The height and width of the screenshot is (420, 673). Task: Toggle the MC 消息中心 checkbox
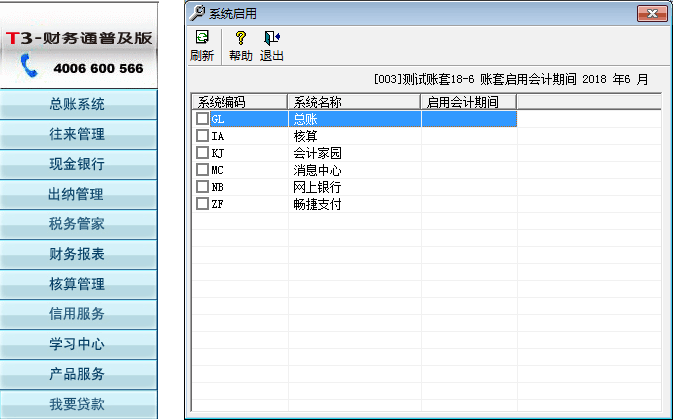pos(202,169)
